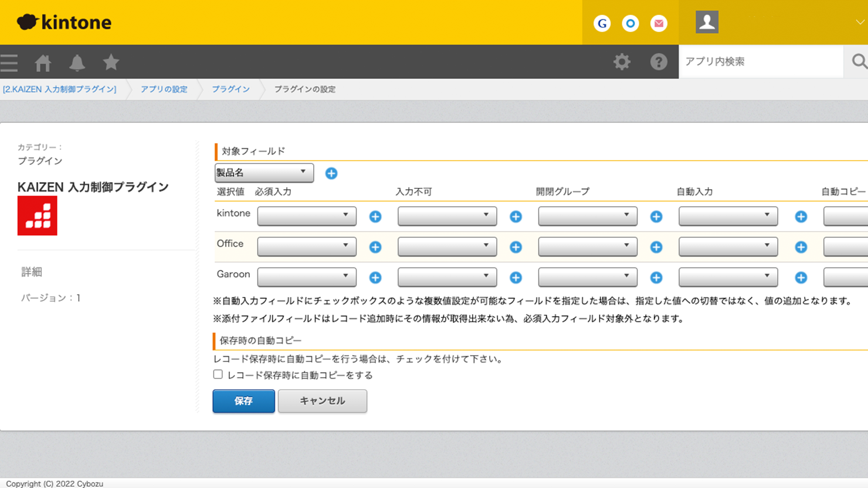Open notifications bell icon
Screen dimensions: 868x488
pos(77,62)
